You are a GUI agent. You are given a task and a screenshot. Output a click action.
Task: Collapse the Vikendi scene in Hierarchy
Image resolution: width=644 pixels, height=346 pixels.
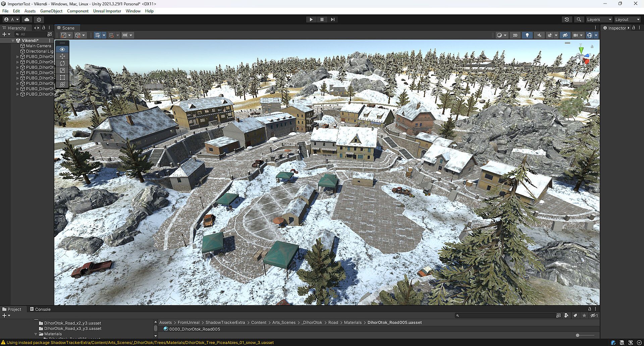click(13, 41)
